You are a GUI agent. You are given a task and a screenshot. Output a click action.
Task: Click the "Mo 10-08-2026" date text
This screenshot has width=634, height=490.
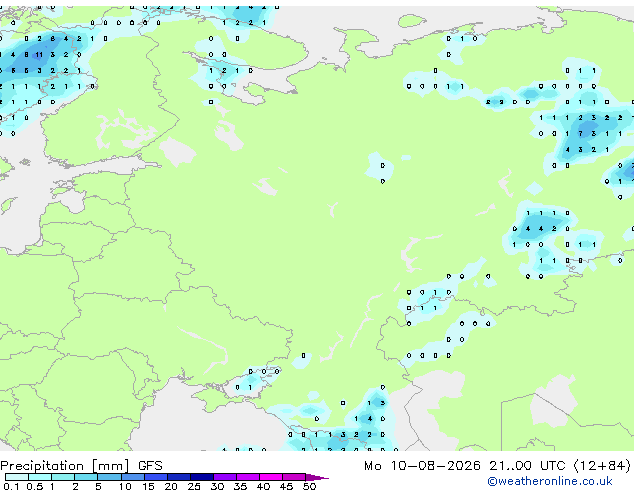point(422,466)
